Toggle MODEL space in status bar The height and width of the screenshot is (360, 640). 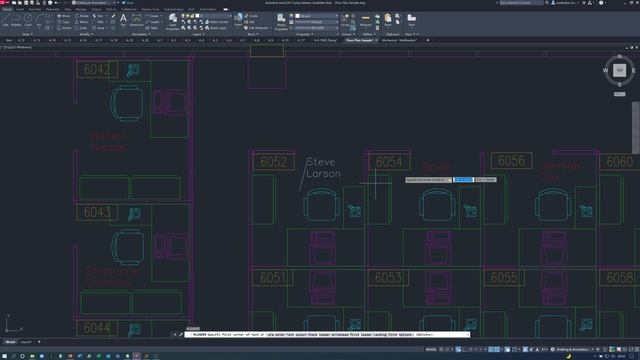coord(431,349)
